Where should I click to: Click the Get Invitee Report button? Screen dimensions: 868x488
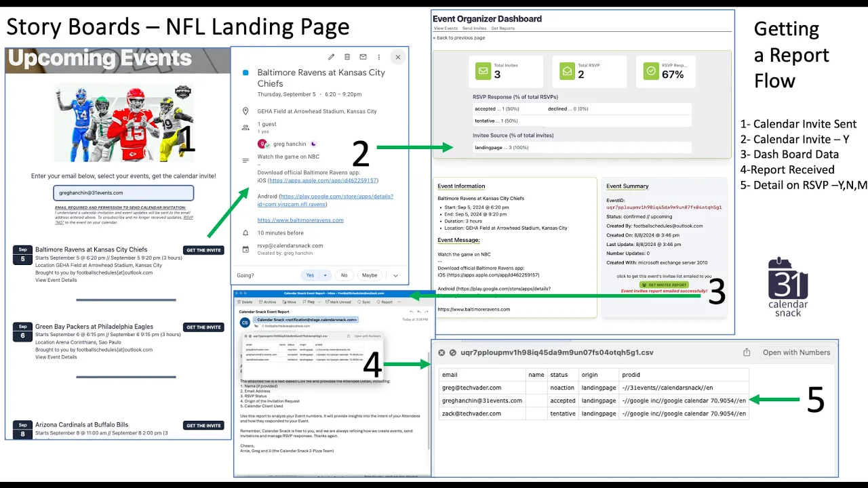click(664, 285)
